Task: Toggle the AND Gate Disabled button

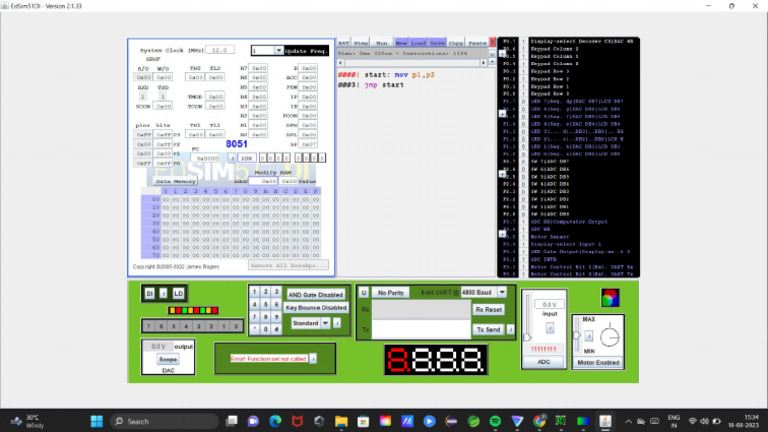Action: click(315, 294)
